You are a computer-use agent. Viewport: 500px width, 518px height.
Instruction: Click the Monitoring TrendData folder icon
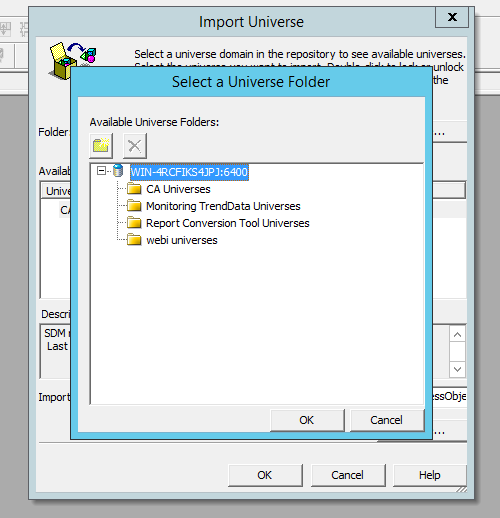(134, 206)
